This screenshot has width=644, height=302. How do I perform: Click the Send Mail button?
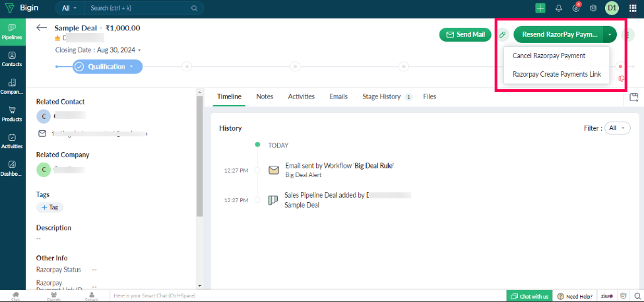tap(465, 34)
